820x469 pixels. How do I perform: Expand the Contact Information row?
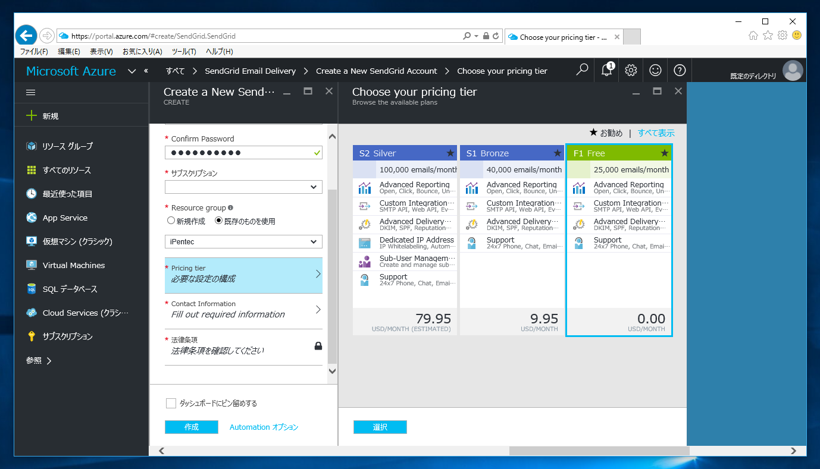pyautogui.click(x=243, y=311)
